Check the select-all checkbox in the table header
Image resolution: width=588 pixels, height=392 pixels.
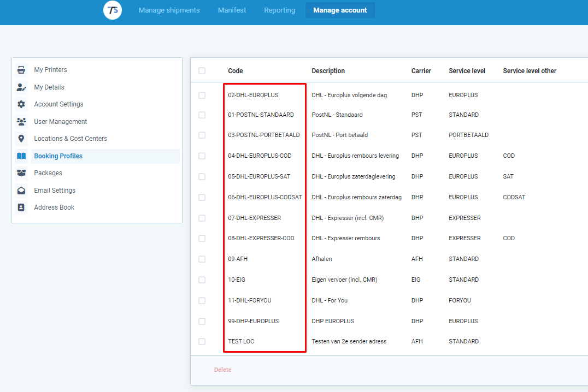tap(202, 71)
